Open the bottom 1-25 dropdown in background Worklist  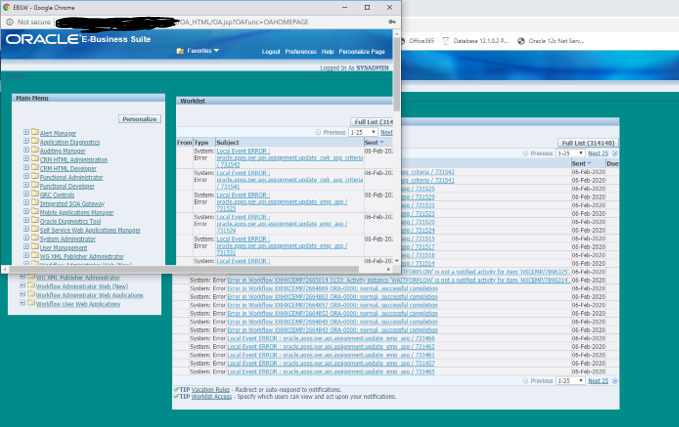(570, 381)
